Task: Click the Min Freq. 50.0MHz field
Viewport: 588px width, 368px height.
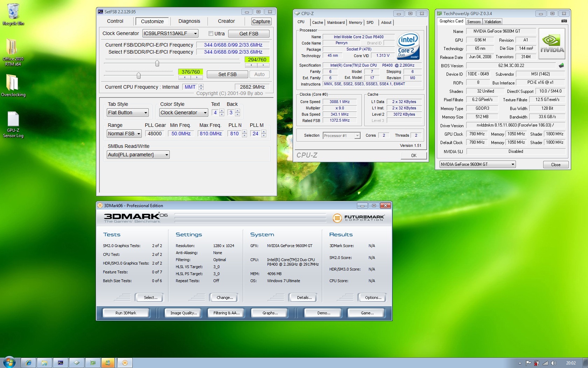Action: [x=181, y=134]
